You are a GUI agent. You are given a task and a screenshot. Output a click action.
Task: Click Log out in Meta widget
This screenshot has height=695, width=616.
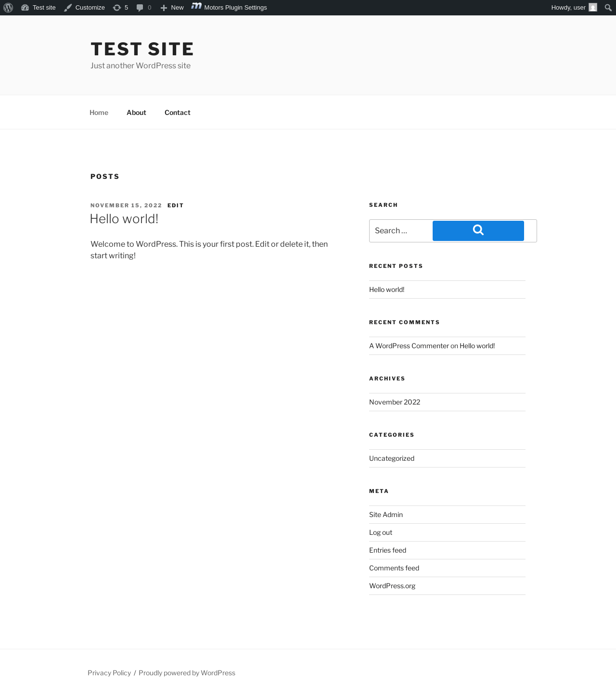tap(381, 532)
